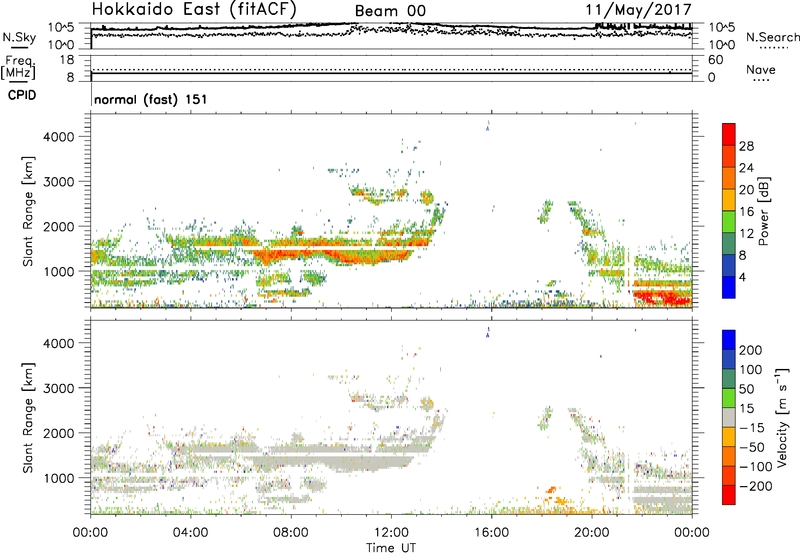This screenshot has width=800, height=554.
Task: Select the "Beam 00" header label
Action: tap(390, 11)
